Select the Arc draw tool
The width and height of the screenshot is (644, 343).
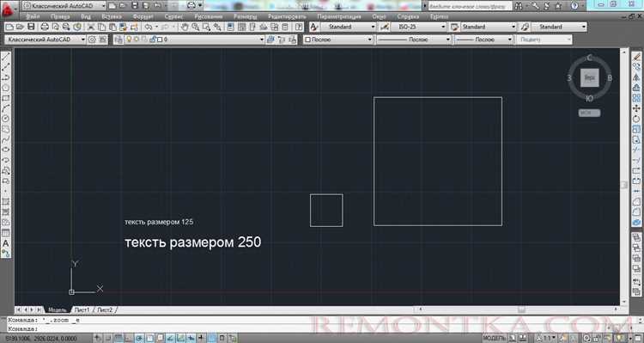coord(6,108)
